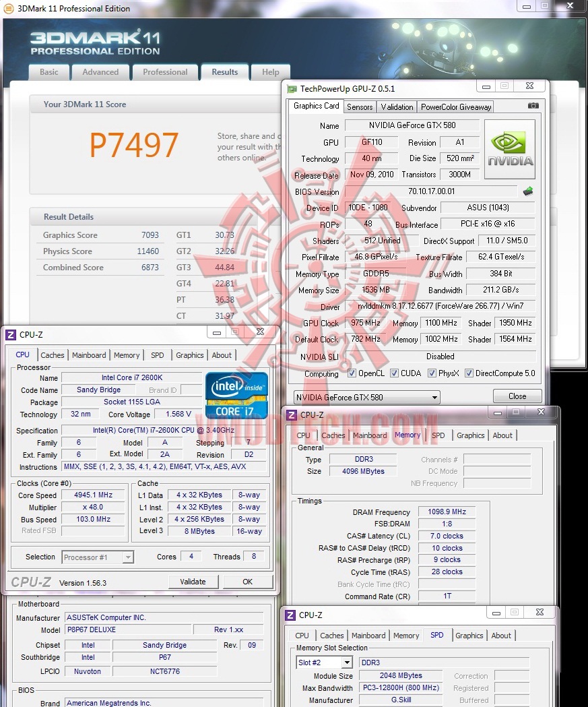
Task: Select Mainboard tab in CPU-Z slot selection window
Action: point(368,636)
